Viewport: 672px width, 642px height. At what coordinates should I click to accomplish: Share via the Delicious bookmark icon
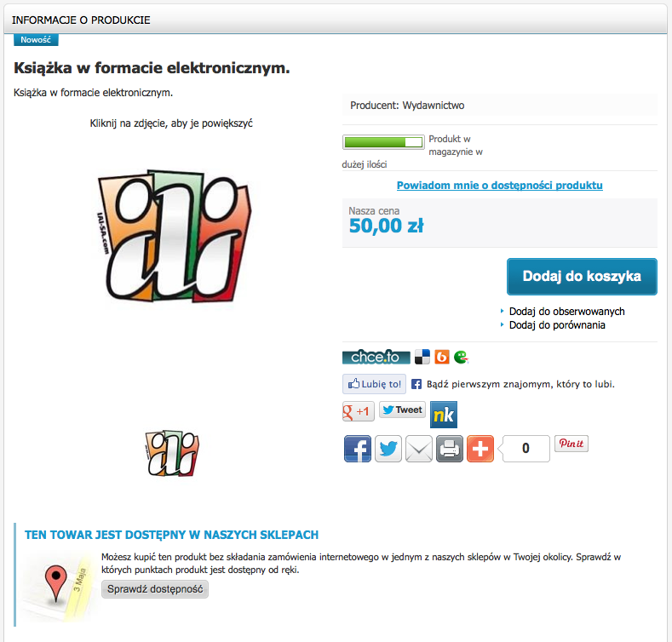422,357
